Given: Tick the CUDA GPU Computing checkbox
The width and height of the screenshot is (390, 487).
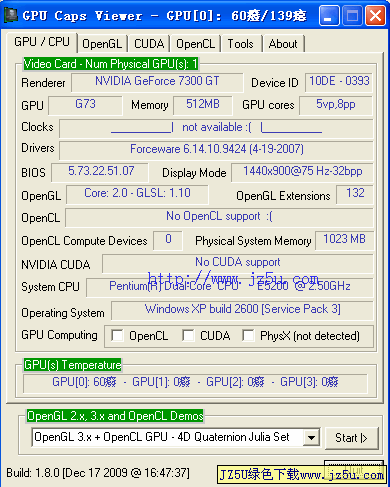Looking at the screenshot, I should 188,335.
